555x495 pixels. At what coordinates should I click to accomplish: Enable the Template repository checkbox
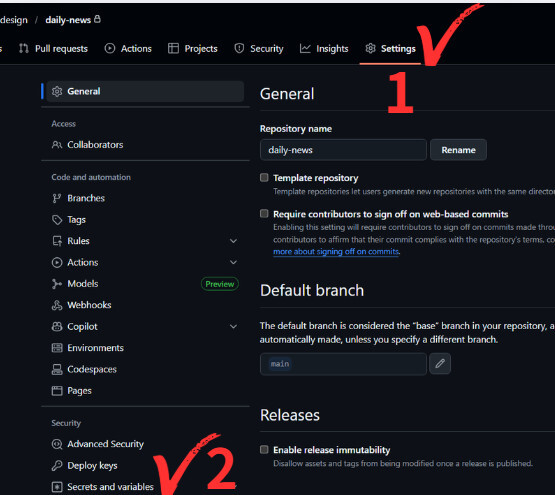264,177
